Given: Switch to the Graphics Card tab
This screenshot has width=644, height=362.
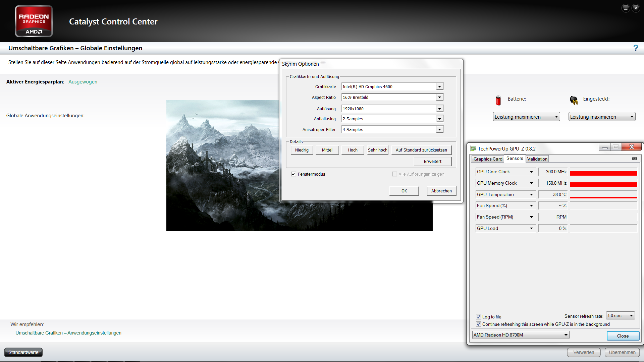Looking at the screenshot, I should tap(488, 159).
